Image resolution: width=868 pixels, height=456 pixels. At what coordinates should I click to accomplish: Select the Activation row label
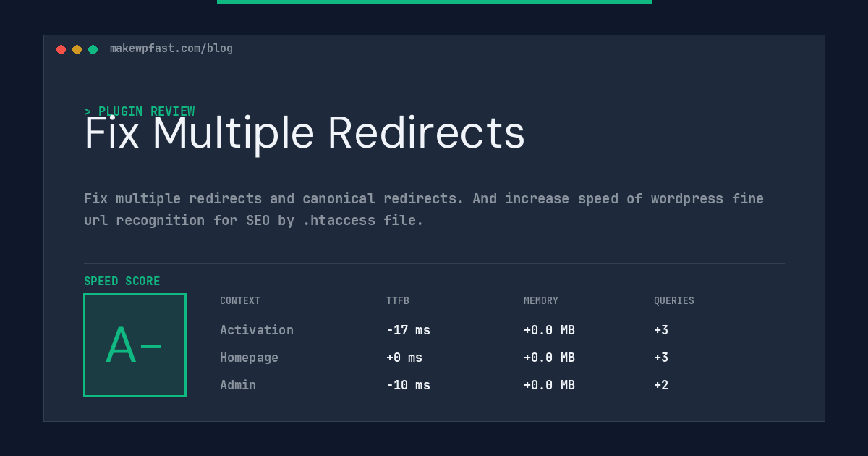point(257,330)
